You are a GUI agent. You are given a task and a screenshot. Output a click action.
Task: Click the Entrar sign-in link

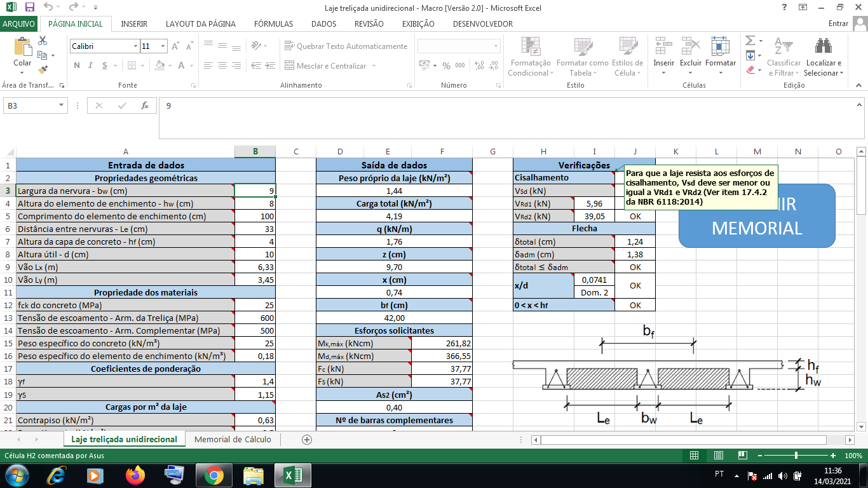point(839,24)
